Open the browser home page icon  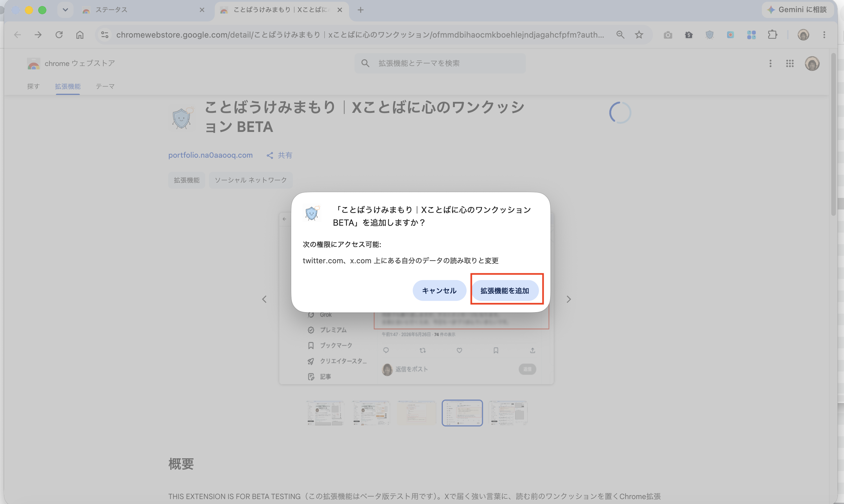coord(80,35)
